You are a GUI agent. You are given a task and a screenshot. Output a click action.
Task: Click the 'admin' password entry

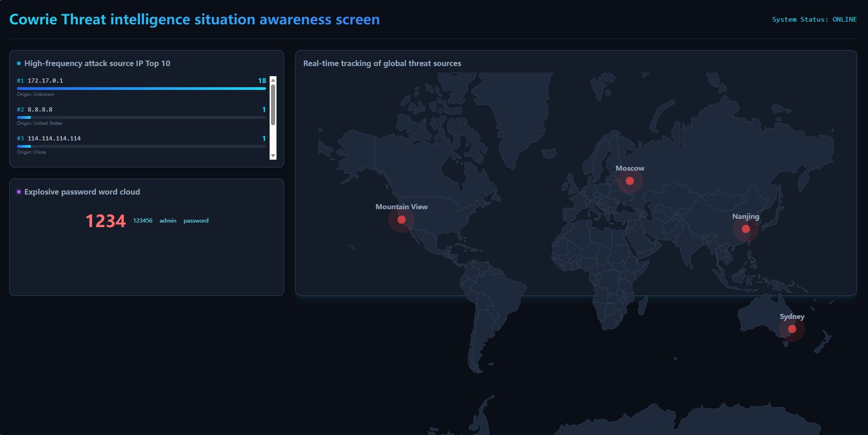(168, 220)
